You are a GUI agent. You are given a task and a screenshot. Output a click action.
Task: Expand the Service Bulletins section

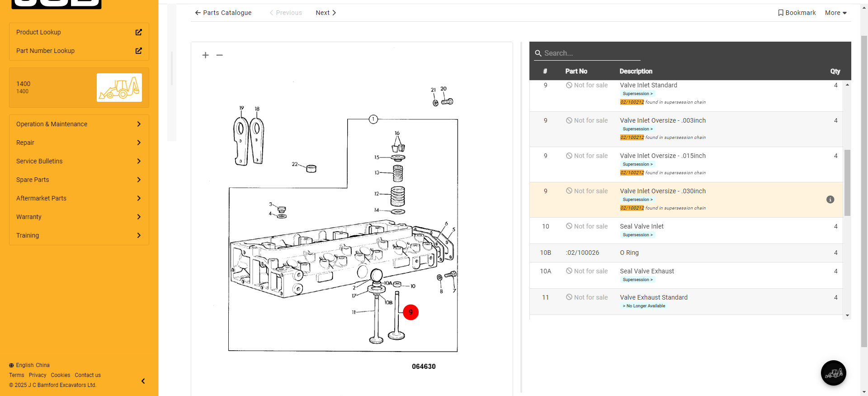tap(79, 161)
